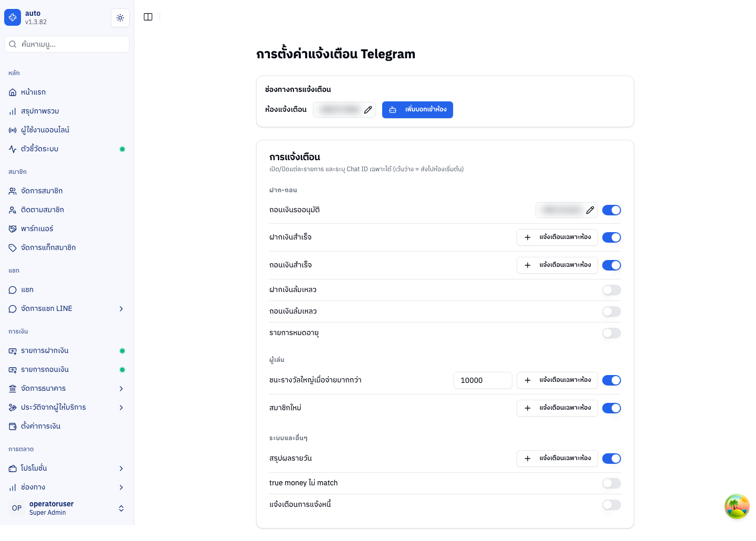Enable the แจ้งเตือนการแจ้งหนี้ toggle
Viewport: 756px width, 541px height.
point(612,505)
